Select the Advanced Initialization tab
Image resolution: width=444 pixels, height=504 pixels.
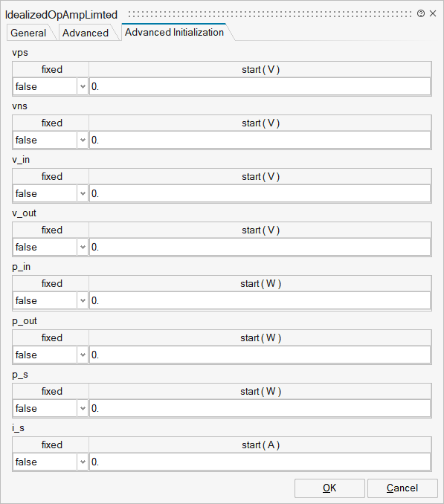tap(174, 32)
